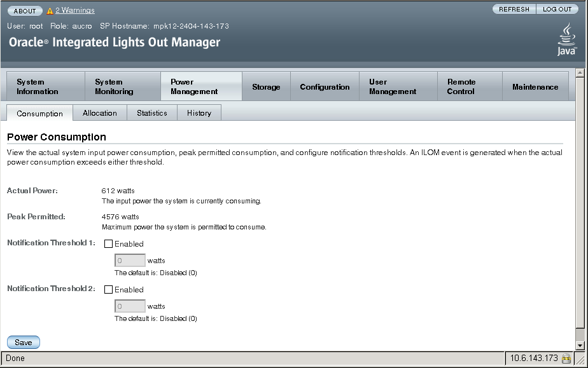Click the '4576 watts' peak permitted value
Image resolution: width=588 pixels, height=368 pixels.
(120, 217)
